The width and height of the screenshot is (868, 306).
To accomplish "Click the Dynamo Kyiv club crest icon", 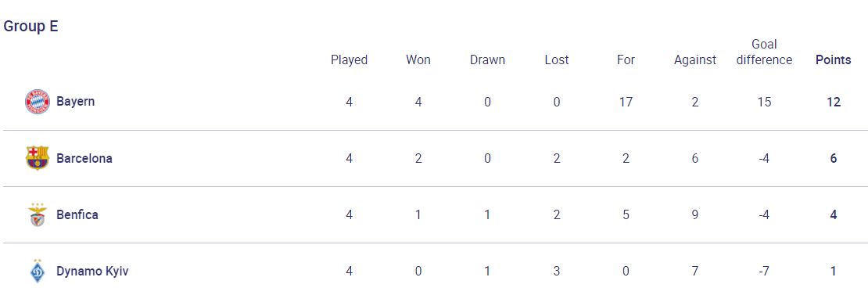I will pyautogui.click(x=37, y=271).
